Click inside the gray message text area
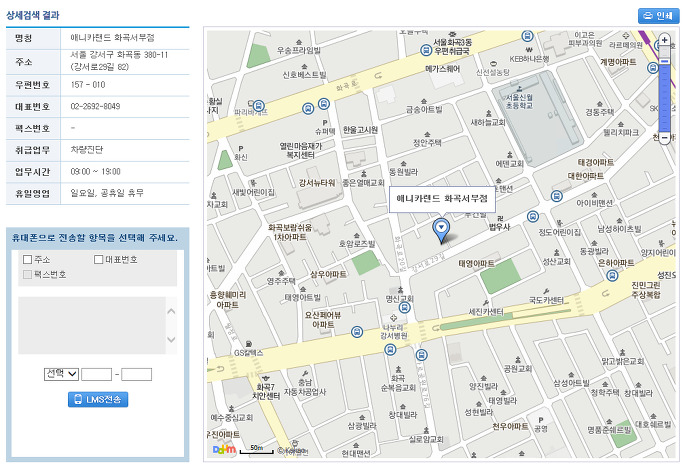This screenshot has height=467, width=683. (x=92, y=325)
